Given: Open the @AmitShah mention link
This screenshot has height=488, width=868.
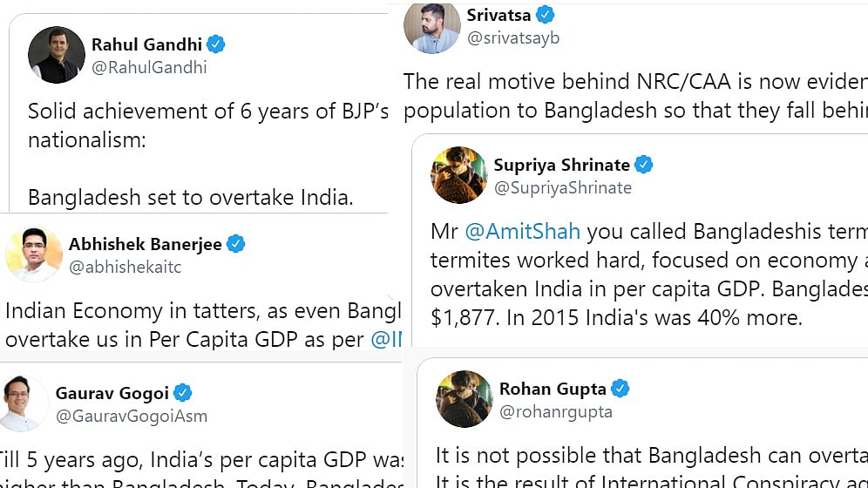Looking at the screenshot, I should click(523, 233).
